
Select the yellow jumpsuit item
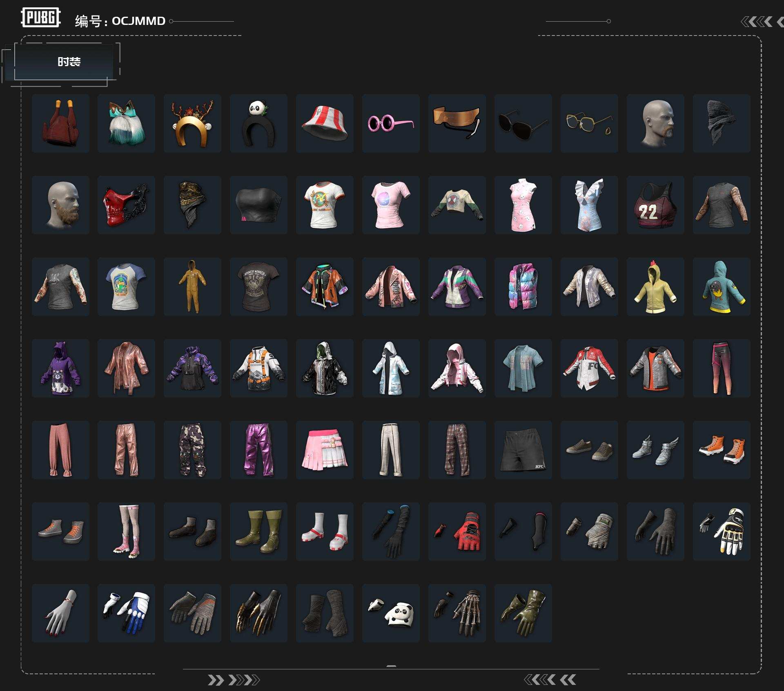[x=193, y=287]
